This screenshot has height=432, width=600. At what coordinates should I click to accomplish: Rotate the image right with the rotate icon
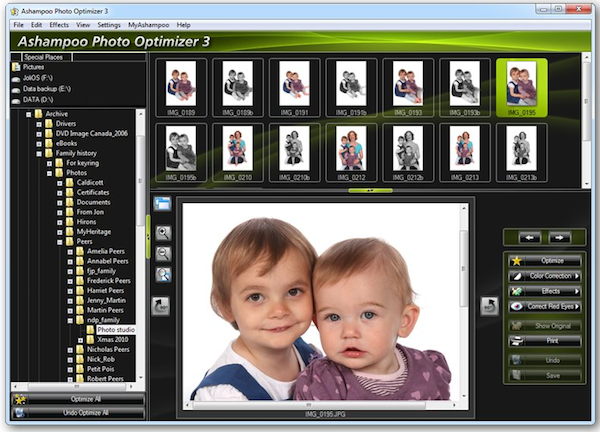tap(490, 305)
